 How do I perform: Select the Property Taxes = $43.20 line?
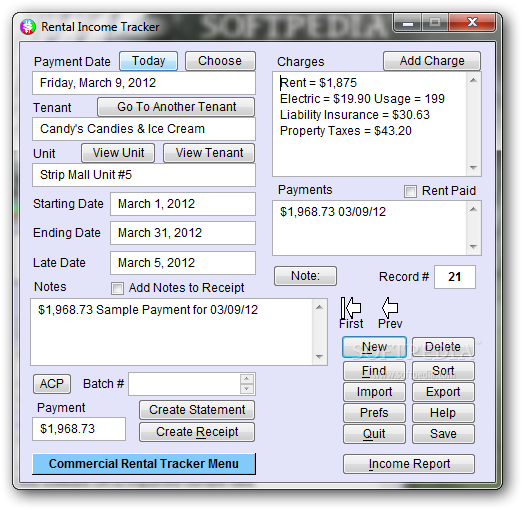coord(346,131)
